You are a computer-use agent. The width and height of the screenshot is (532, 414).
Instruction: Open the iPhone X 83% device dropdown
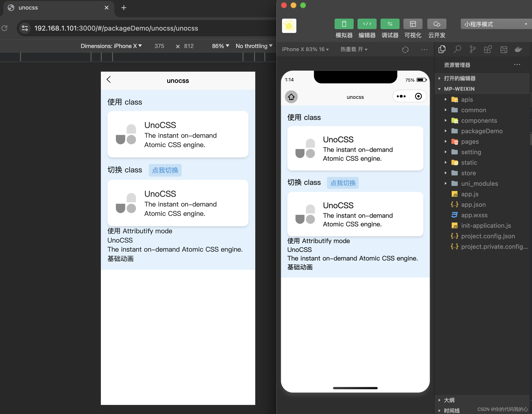tap(305, 49)
